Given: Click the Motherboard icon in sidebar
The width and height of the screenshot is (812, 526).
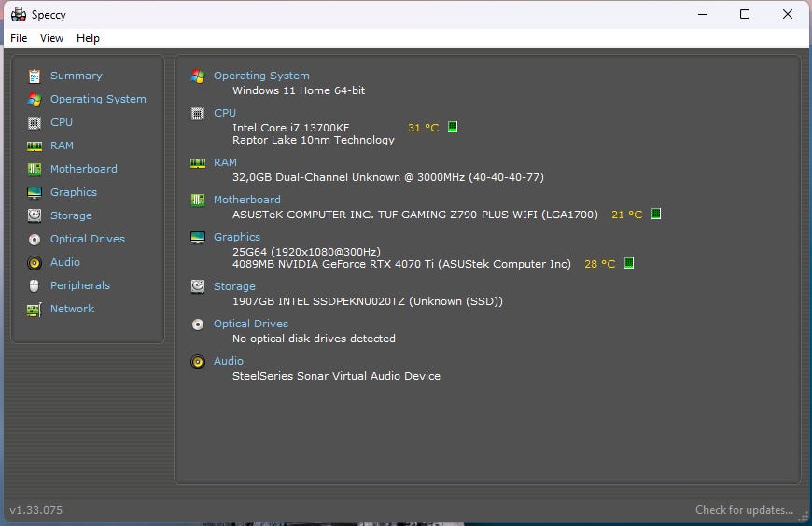Looking at the screenshot, I should tap(35, 170).
